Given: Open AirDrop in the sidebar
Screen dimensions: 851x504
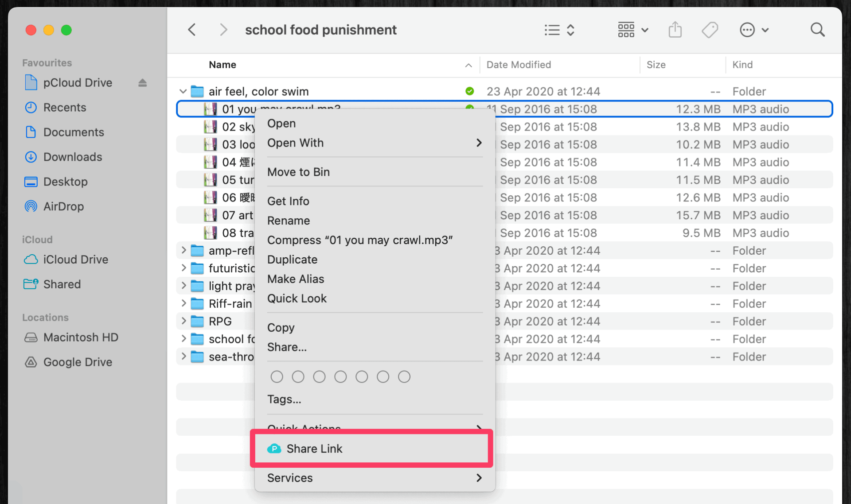Looking at the screenshot, I should 63,206.
